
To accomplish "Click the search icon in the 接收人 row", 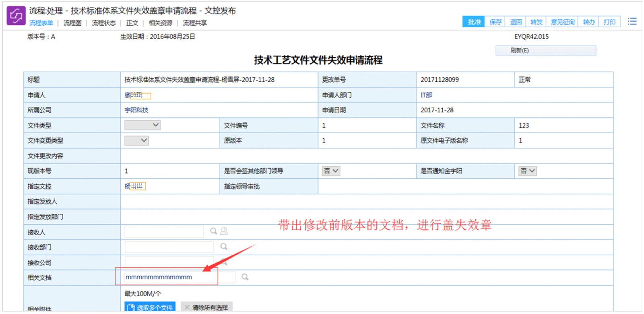I will coord(213,231).
